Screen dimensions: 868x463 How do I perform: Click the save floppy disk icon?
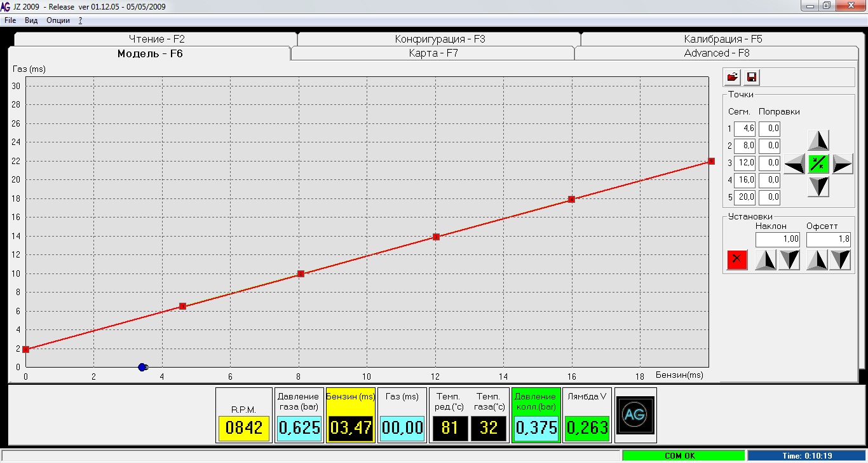(x=752, y=78)
